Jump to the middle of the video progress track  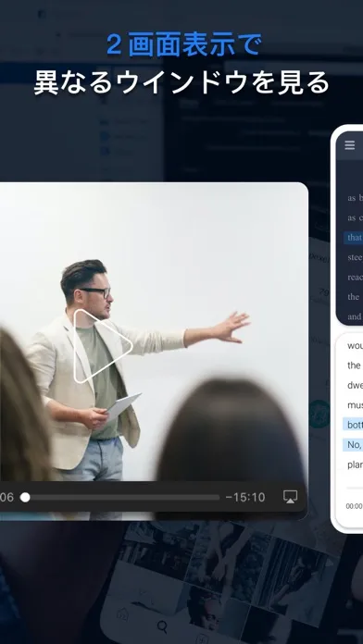[122, 498]
